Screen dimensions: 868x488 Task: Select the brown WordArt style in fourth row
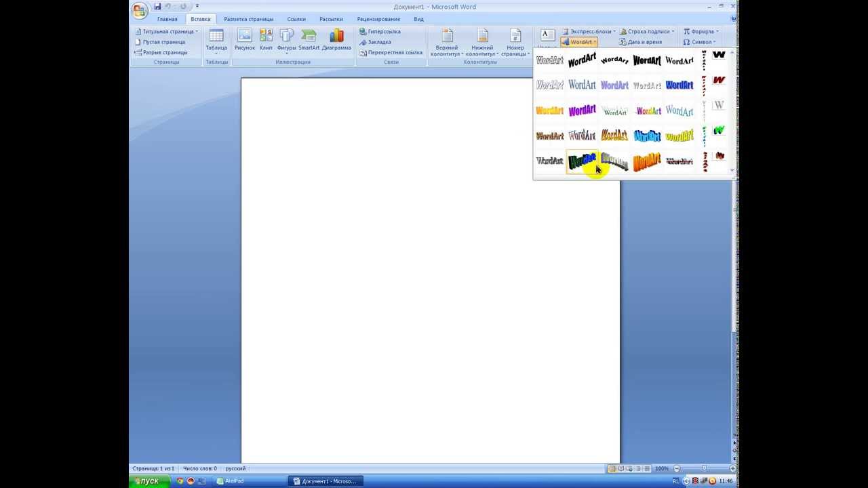coord(549,136)
